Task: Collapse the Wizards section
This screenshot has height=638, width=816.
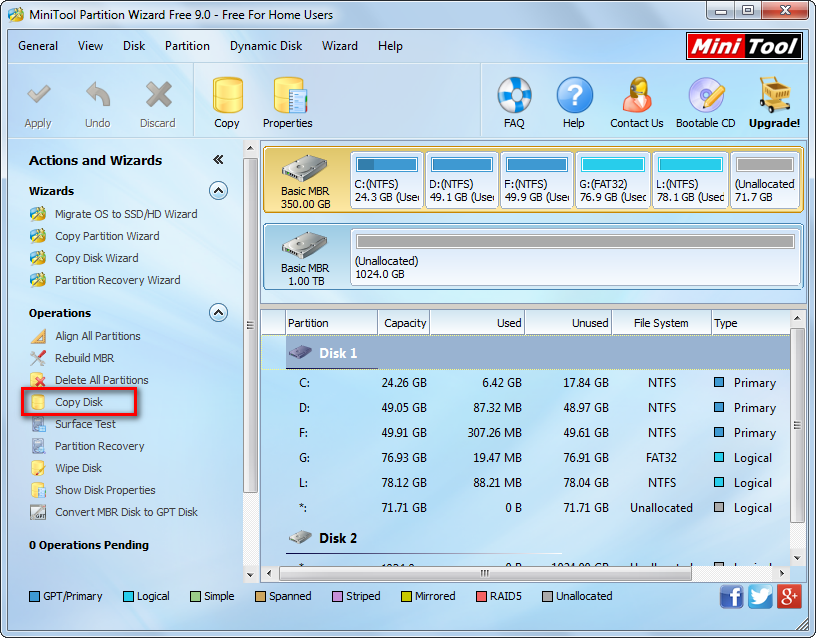Action: (x=219, y=191)
